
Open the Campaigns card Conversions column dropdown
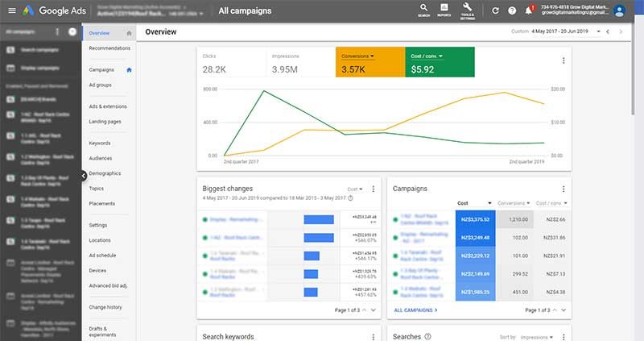[x=514, y=203]
